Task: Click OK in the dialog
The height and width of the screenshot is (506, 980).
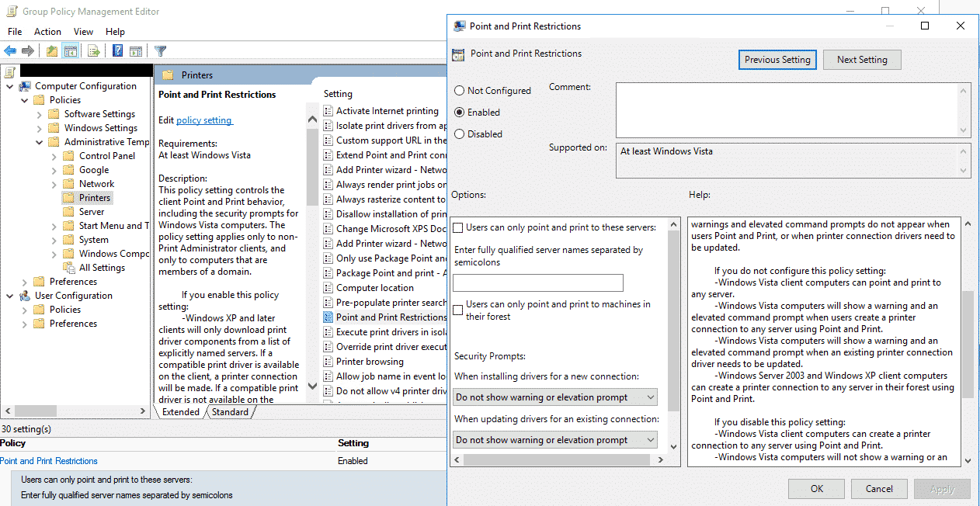Action: pos(816,489)
